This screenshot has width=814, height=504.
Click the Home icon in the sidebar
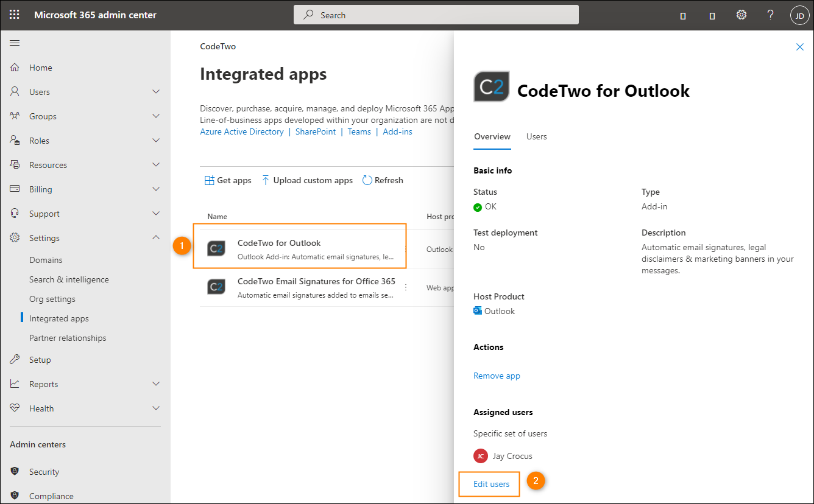click(15, 68)
